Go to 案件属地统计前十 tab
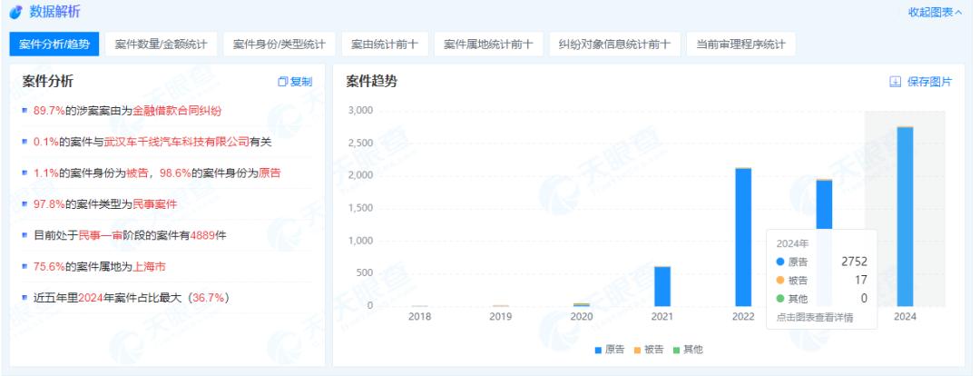The height and width of the screenshot is (376, 980). [x=488, y=45]
